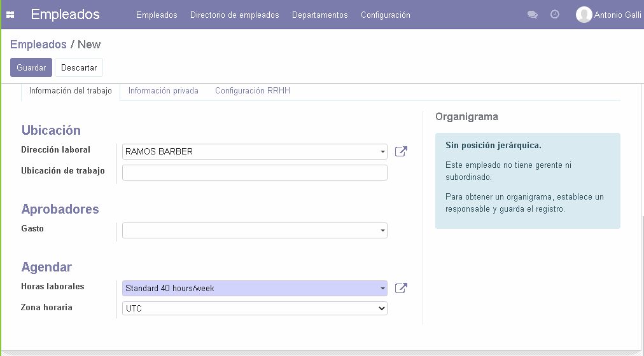Focus the Ubicación de trabajo field
The height and width of the screenshot is (356, 644).
(x=255, y=173)
